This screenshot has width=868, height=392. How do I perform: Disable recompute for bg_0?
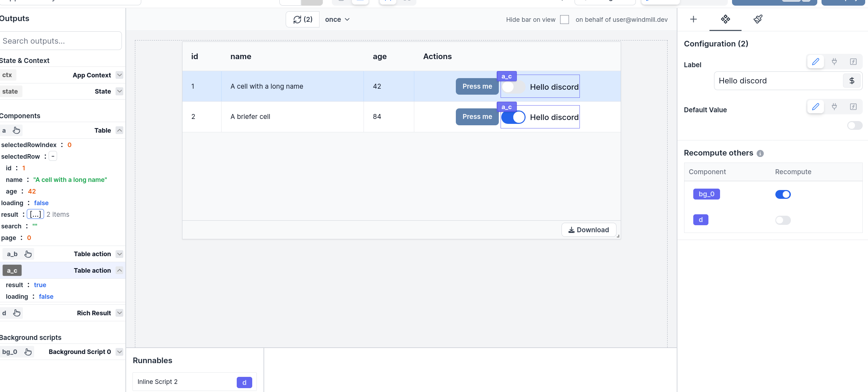[x=783, y=194]
